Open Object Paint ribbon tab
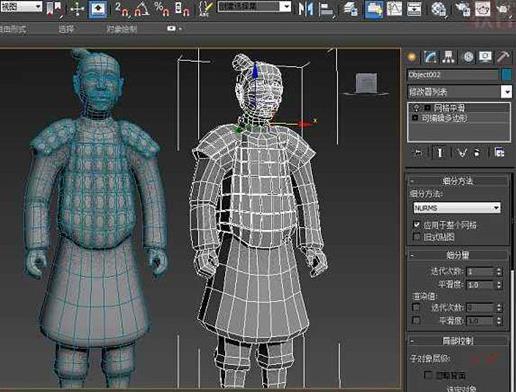516x392 pixels. (x=122, y=29)
